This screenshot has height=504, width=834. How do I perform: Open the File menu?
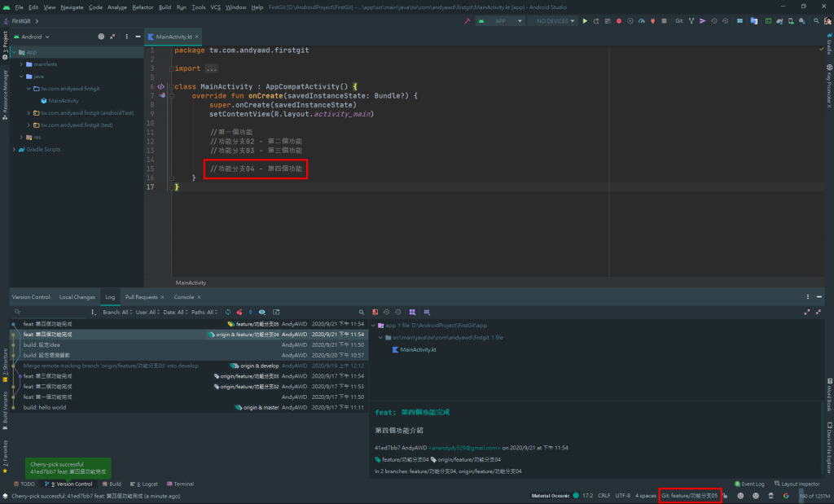tap(20, 7)
